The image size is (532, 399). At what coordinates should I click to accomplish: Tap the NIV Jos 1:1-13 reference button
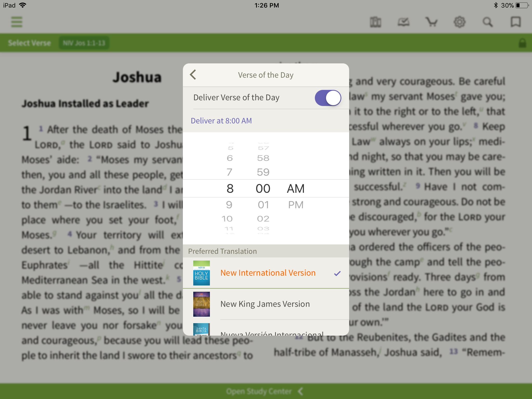coord(84,43)
